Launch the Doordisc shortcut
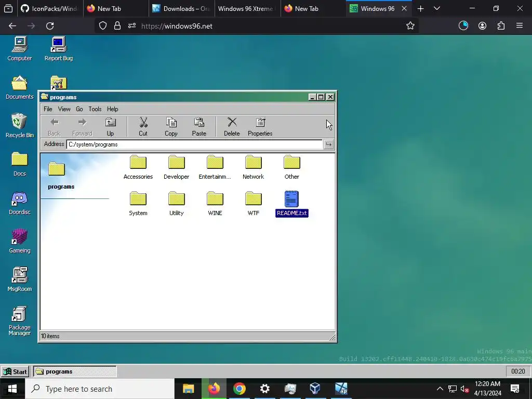The width and height of the screenshot is (532, 399). click(20, 203)
